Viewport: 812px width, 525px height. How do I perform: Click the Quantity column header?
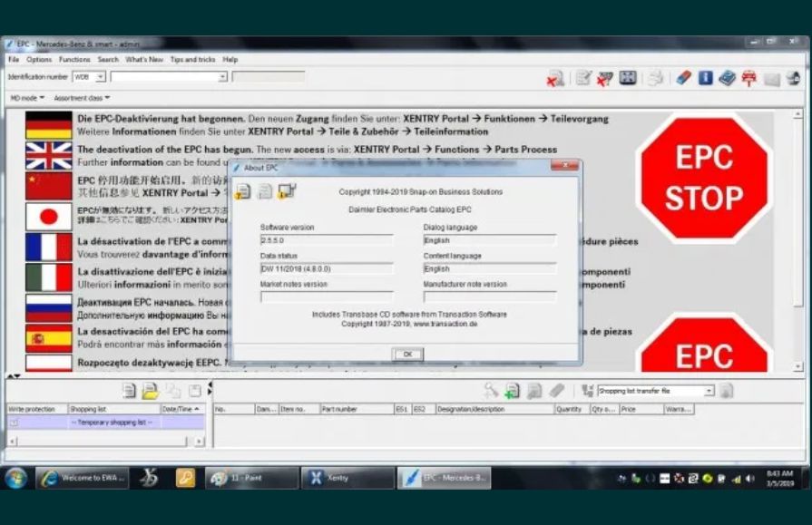572,409
